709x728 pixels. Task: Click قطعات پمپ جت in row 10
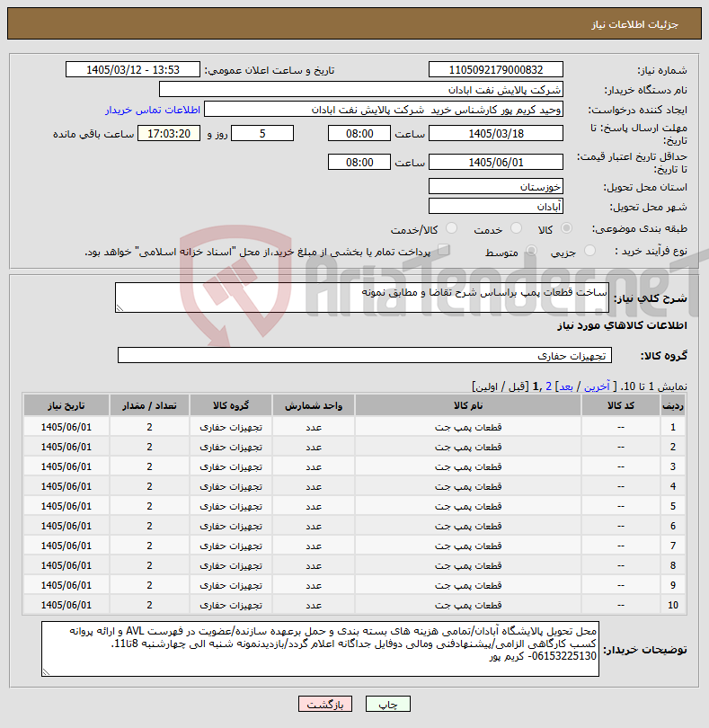468,605
